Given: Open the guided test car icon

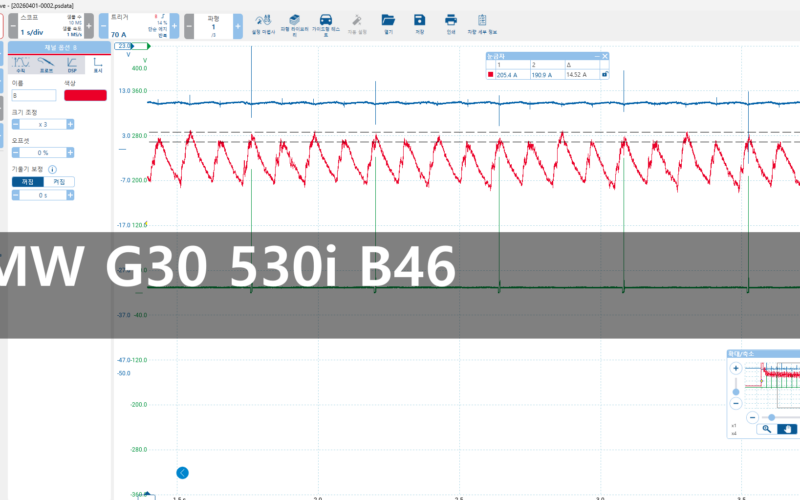Looking at the screenshot, I should [326, 20].
